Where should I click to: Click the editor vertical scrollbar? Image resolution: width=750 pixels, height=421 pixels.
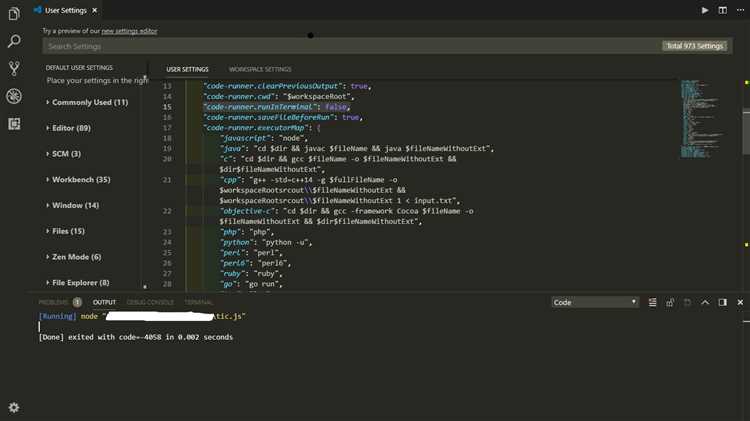[x=746, y=132]
